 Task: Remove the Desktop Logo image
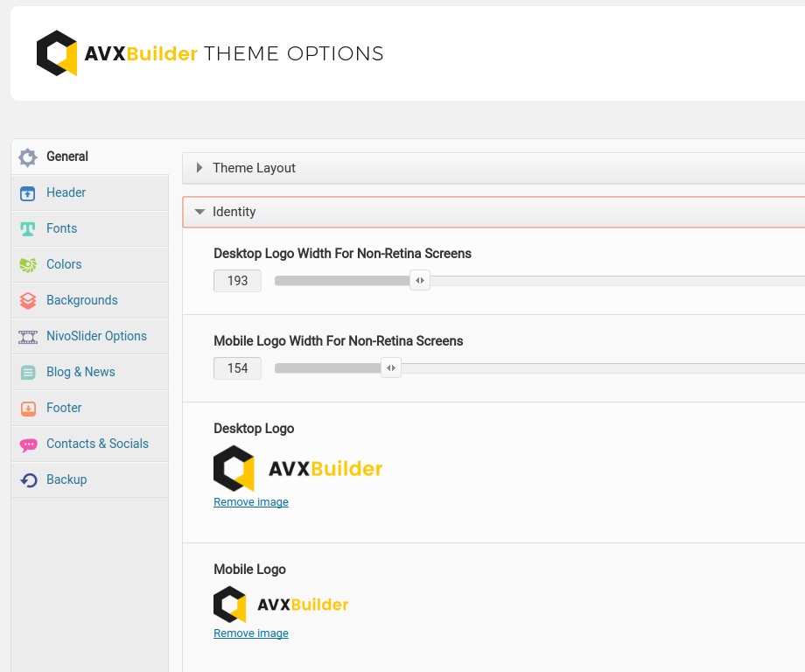251,502
